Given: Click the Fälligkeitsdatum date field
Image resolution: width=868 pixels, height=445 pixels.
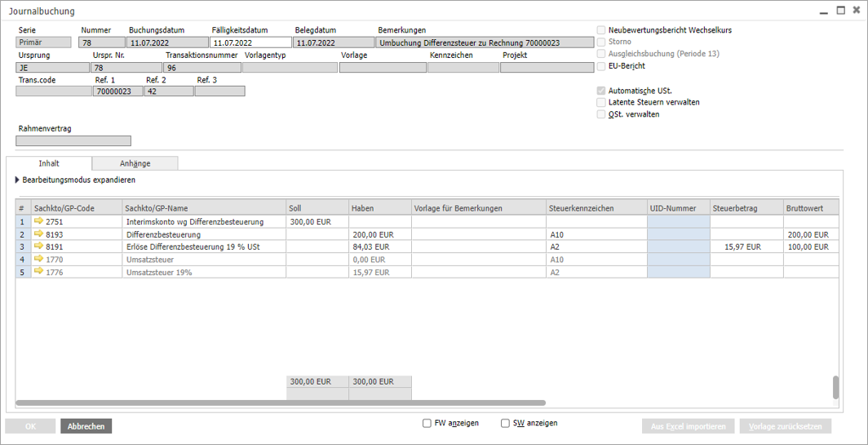Looking at the screenshot, I should (x=250, y=42).
